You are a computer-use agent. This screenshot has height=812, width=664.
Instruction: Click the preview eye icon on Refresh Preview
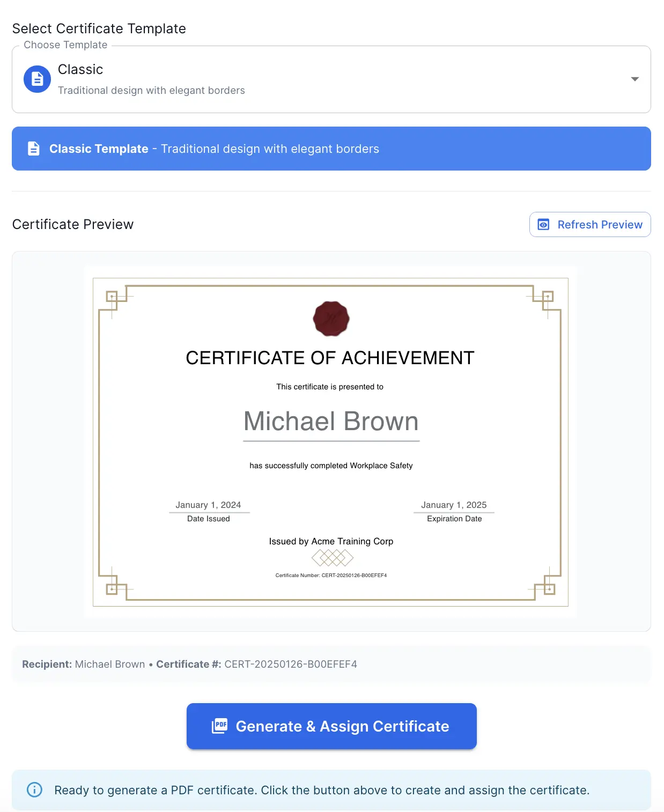(544, 224)
